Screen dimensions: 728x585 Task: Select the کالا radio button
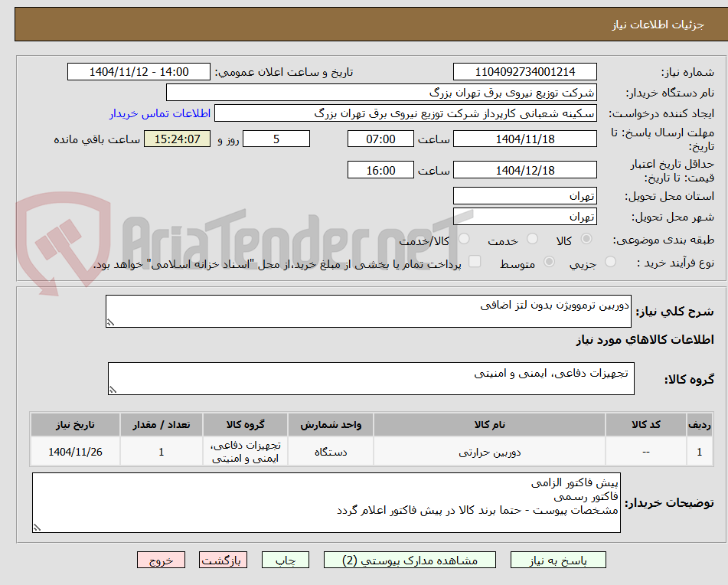point(586,239)
